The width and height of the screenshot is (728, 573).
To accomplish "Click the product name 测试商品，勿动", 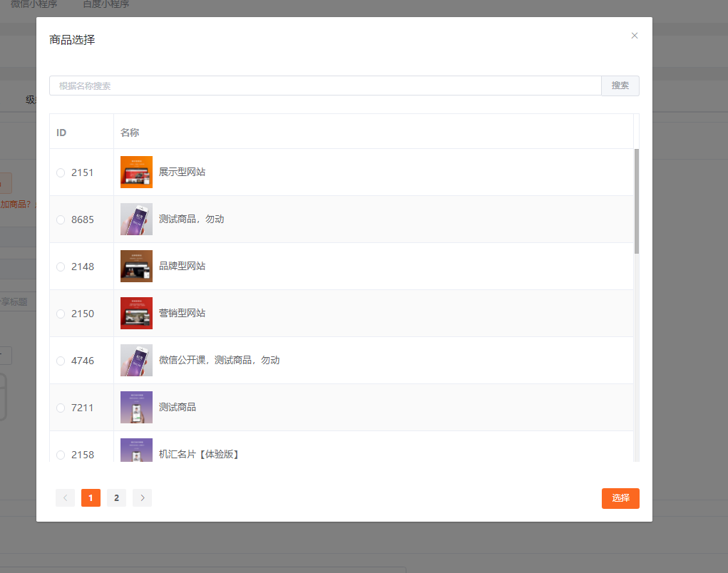I will click(x=191, y=219).
